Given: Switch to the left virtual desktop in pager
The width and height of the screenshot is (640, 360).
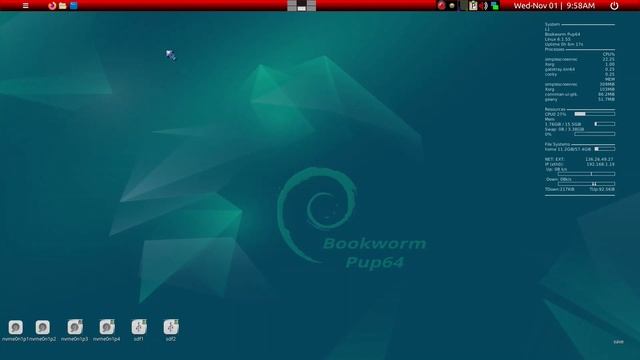Looking at the screenshot, I should pyautogui.click(x=291, y=6).
